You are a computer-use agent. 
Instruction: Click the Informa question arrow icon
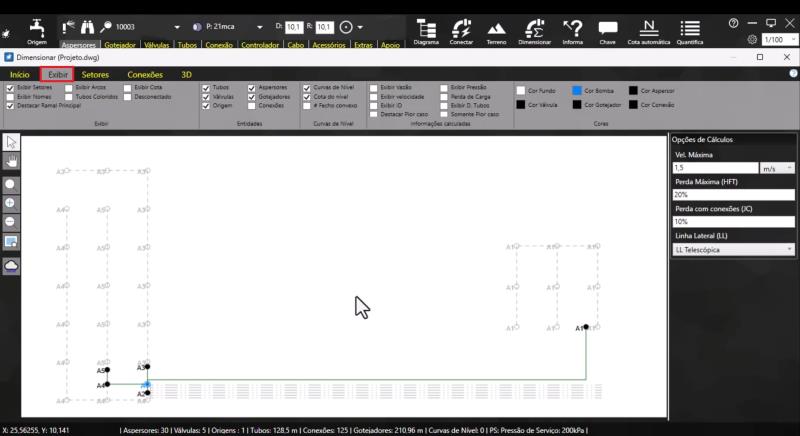coord(572,29)
